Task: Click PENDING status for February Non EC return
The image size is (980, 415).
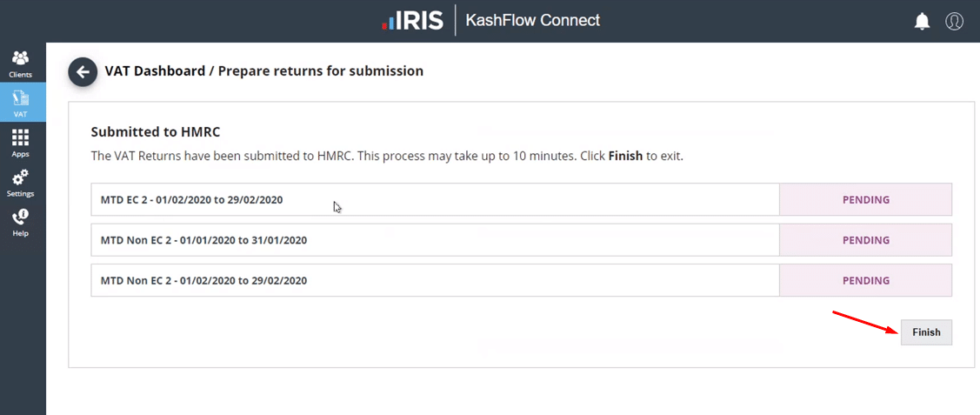Action: tap(865, 281)
